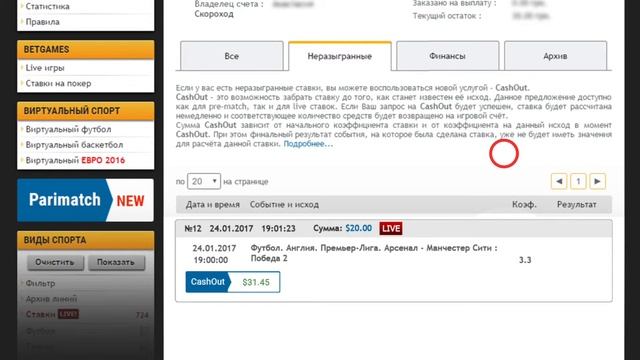Open the per-page count dropdown showing 20
Viewport: 640px width, 360px height.
coord(204,181)
